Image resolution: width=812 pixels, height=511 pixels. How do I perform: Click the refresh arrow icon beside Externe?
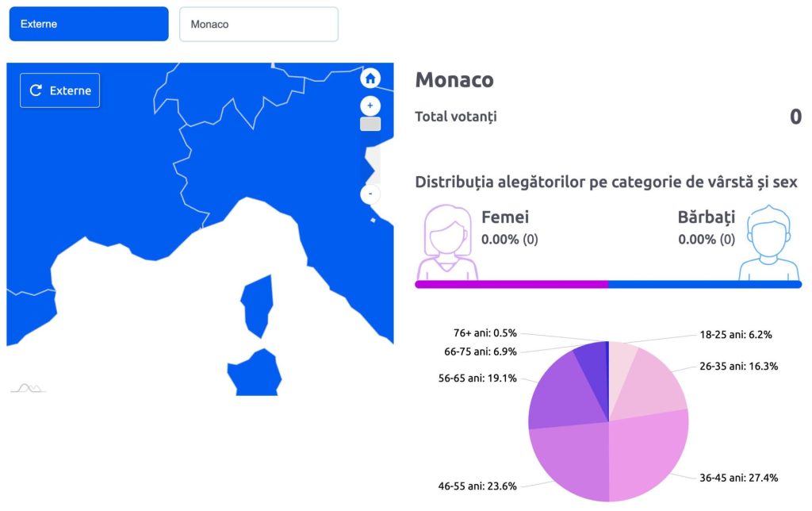(x=36, y=90)
